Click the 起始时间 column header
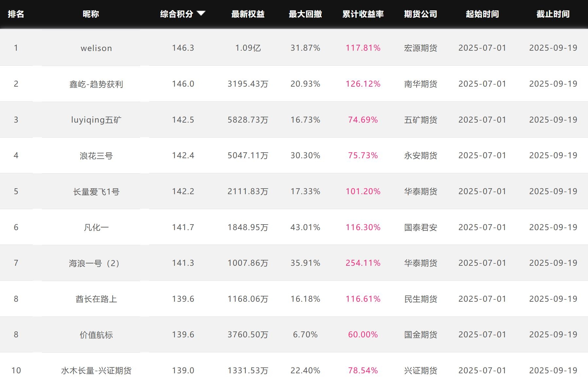The height and width of the screenshot is (388, 588). pyautogui.click(x=482, y=14)
